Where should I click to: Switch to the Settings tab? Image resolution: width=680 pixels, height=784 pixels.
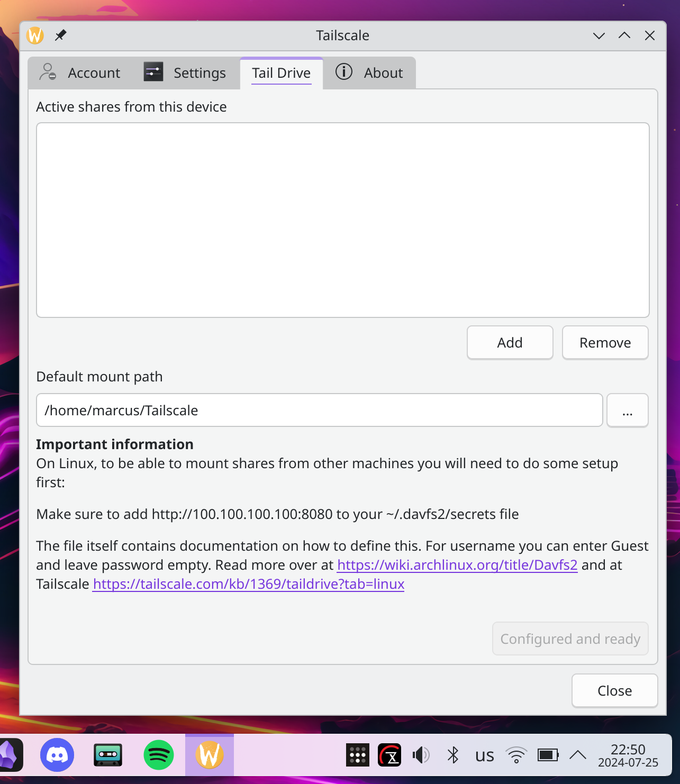point(185,73)
